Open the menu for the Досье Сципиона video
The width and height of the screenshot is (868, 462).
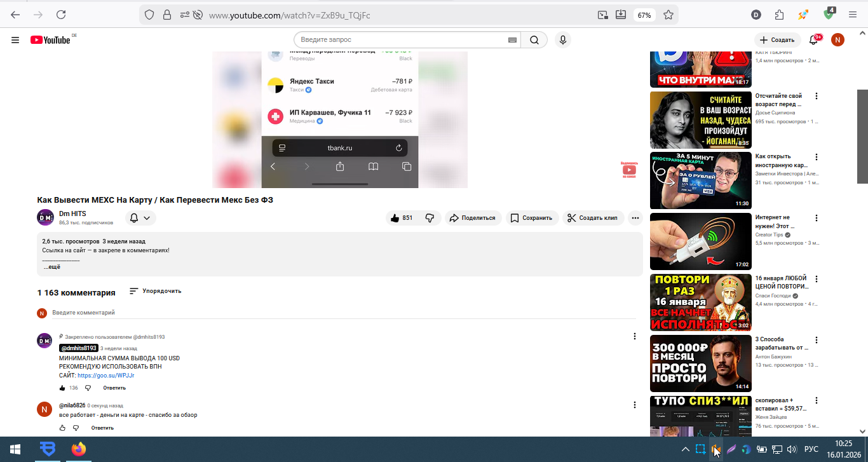817,96
